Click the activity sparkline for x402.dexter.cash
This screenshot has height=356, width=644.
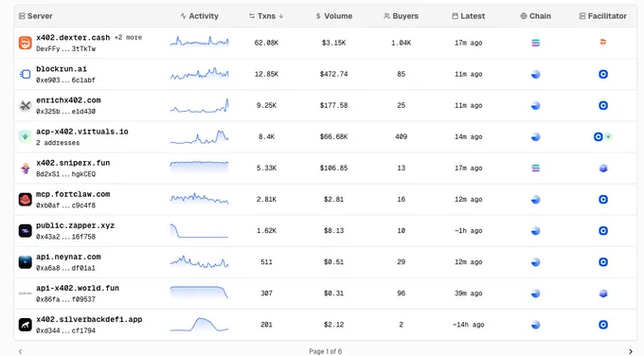tap(199, 42)
